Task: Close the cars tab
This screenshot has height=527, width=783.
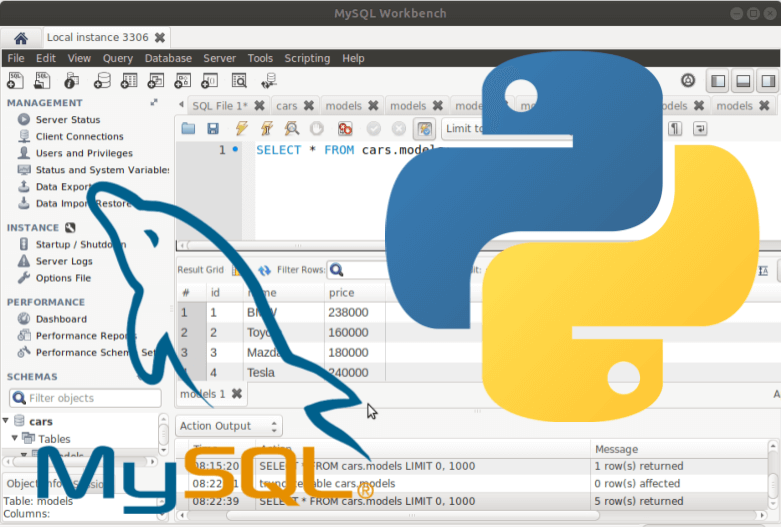Action: point(309,105)
